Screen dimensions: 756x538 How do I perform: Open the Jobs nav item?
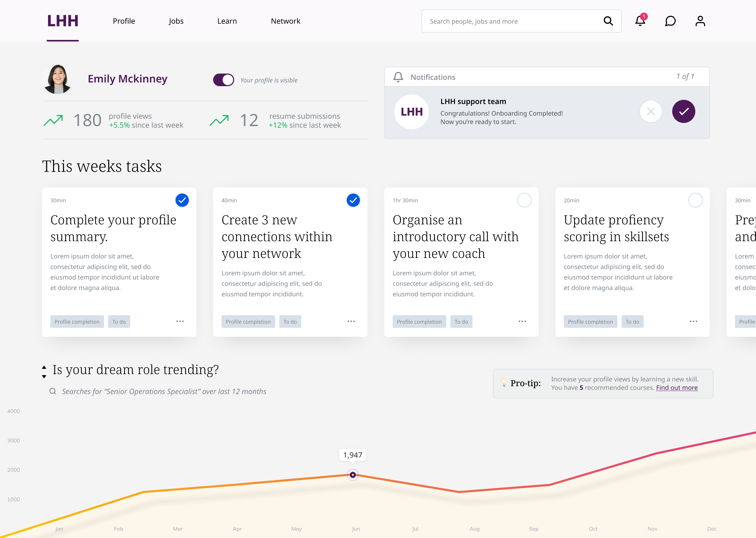[176, 21]
